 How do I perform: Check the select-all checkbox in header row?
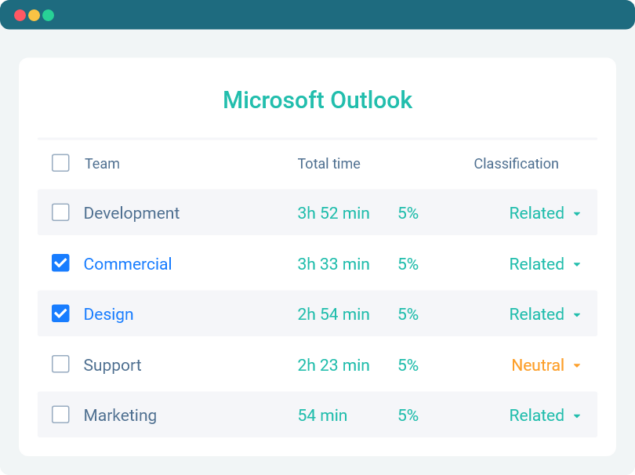click(x=61, y=163)
